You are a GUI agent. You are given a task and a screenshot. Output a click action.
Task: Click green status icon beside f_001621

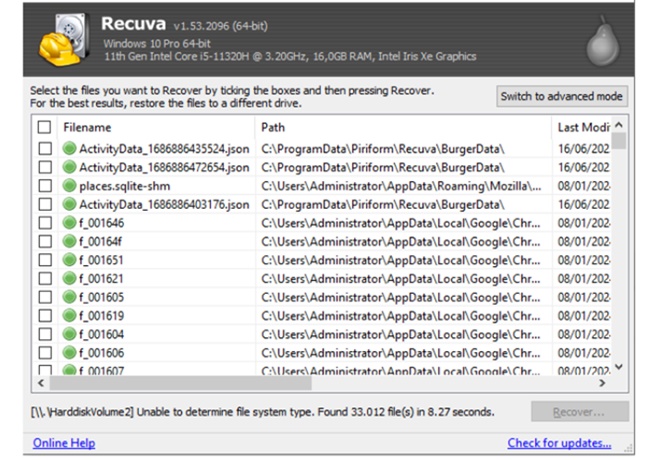(x=69, y=279)
